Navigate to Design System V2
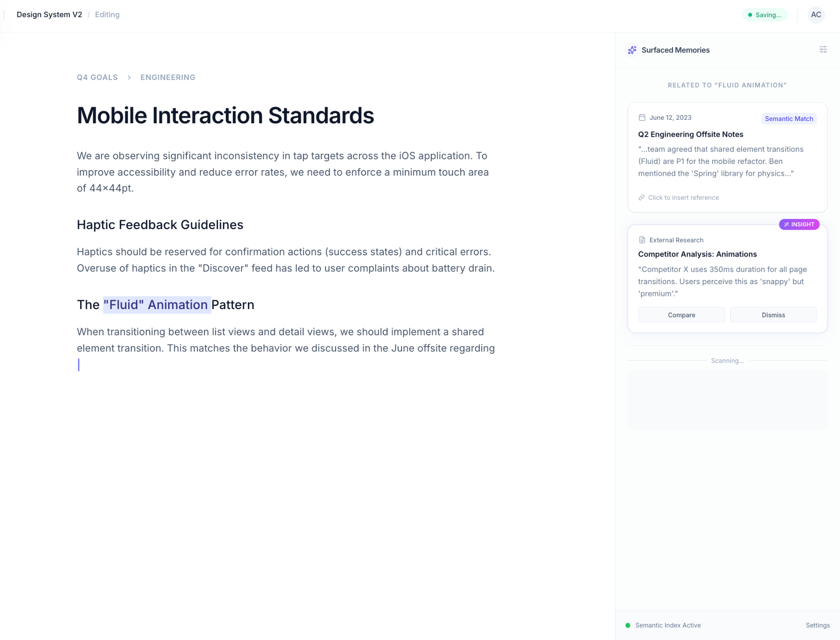 49,14
